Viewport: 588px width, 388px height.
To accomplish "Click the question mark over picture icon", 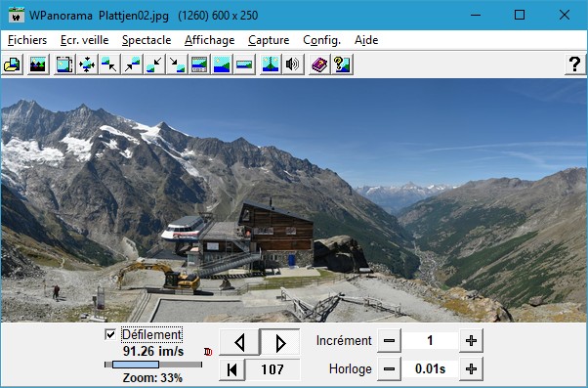I will (x=342, y=65).
